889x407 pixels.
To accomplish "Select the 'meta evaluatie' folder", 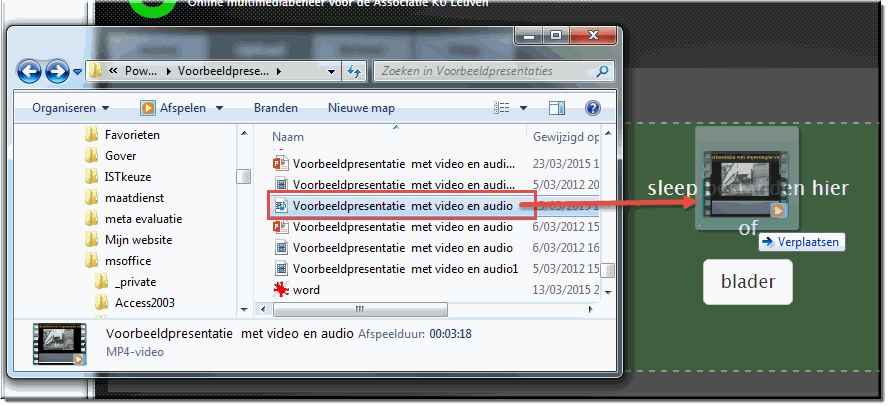I will click(x=143, y=219).
